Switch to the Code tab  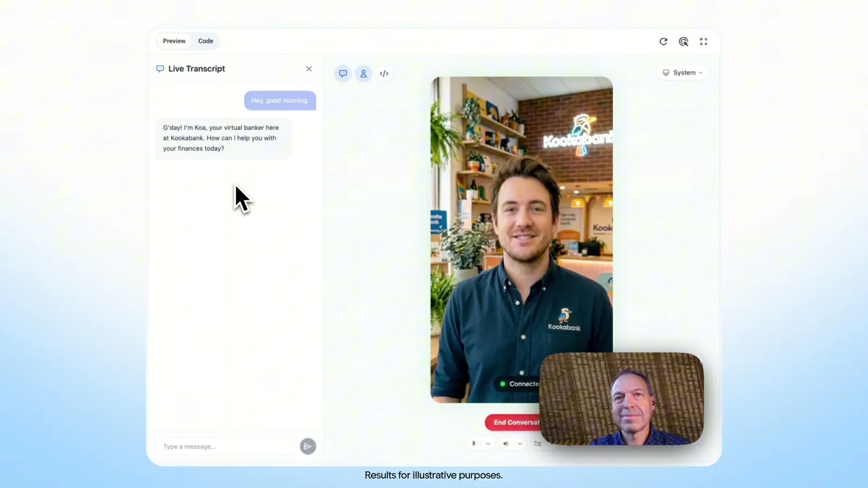click(206, 41)
